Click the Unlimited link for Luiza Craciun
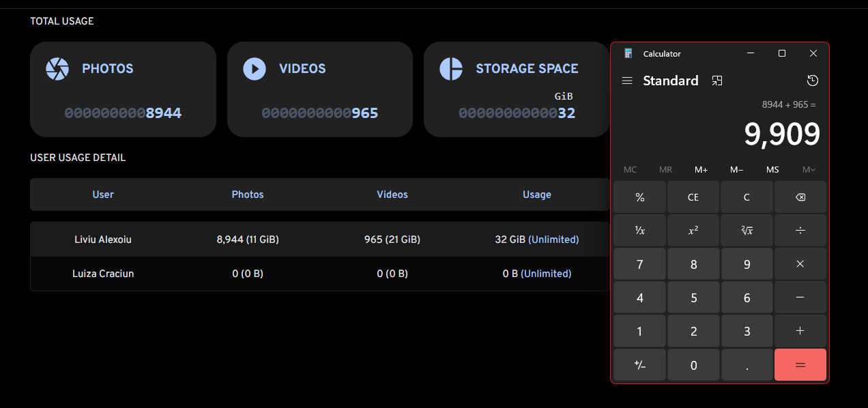This screenshot has height=408, width=868. [x=546, y=274]
